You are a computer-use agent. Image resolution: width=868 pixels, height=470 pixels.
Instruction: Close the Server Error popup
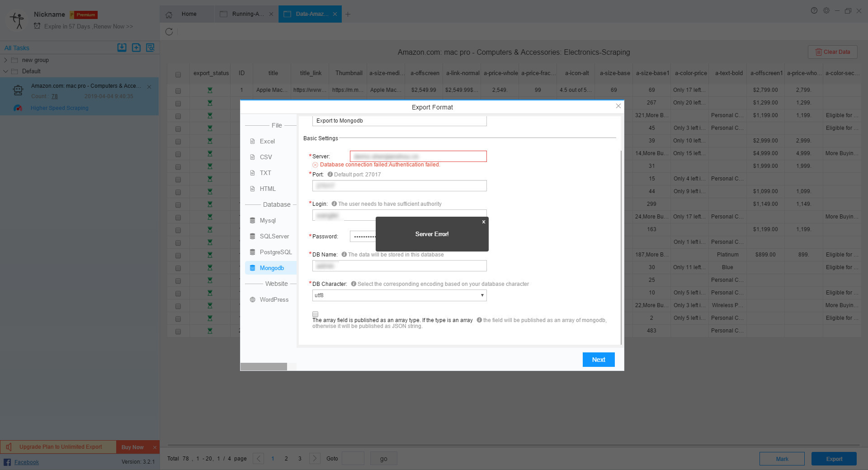click(484, 222)
